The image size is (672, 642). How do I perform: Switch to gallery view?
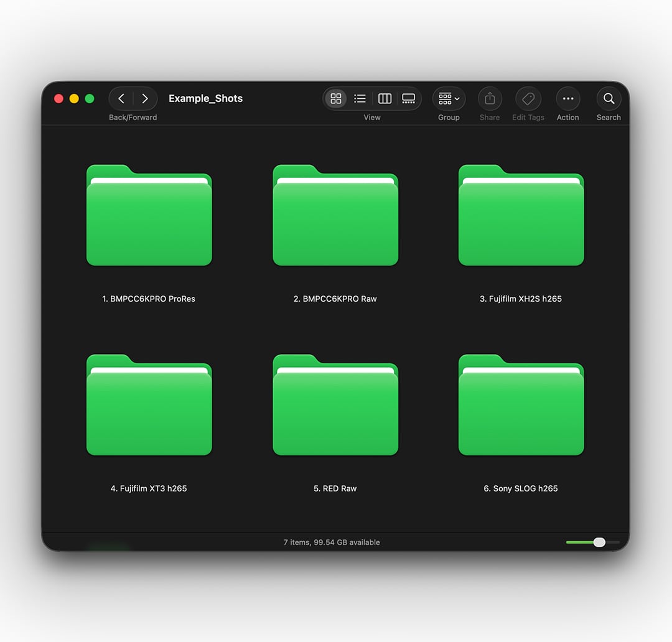pyautogui.click(x=409, y=98)
